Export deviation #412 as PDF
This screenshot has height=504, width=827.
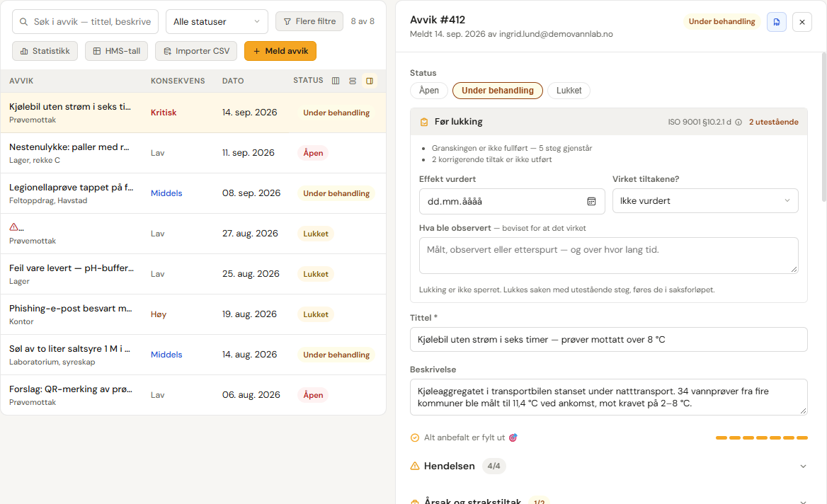coord(776,22)
